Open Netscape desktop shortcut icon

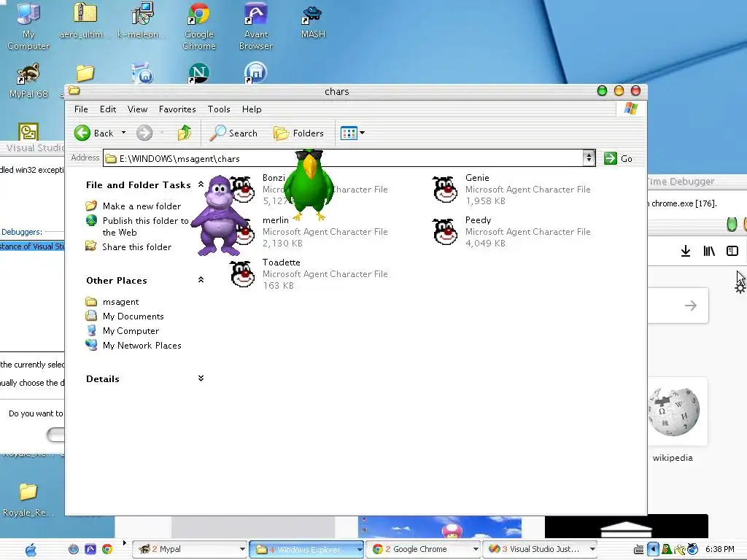(198, 73)
